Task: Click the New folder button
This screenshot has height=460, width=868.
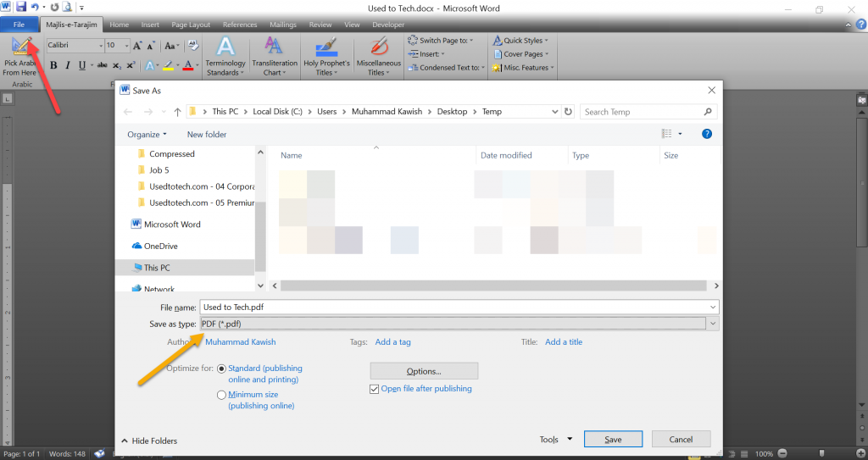Action: [x=207, y=135]
